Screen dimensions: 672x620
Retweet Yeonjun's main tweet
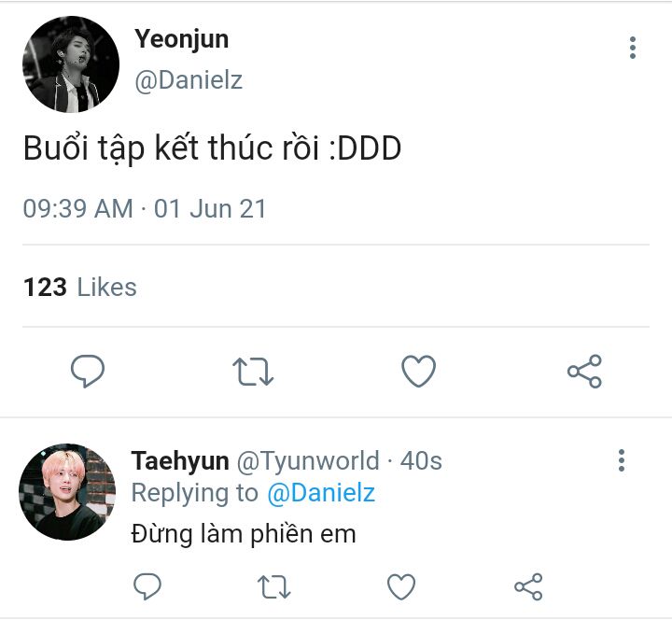coord(253,372)
